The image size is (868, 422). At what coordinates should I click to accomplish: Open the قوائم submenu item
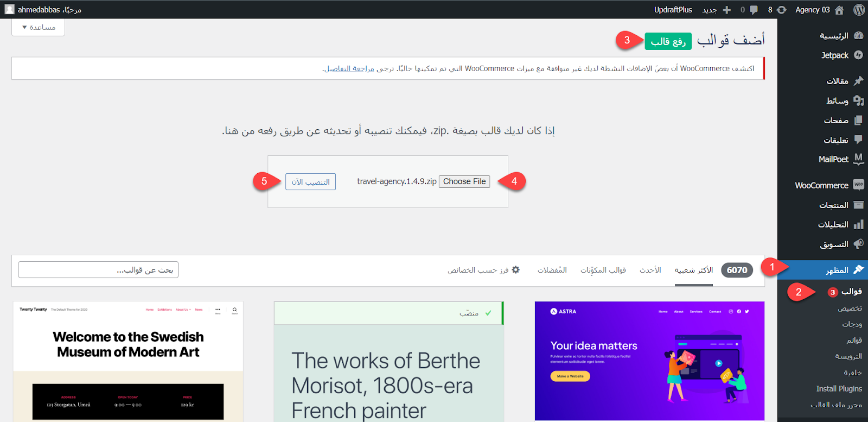click(x=854, y=341)
